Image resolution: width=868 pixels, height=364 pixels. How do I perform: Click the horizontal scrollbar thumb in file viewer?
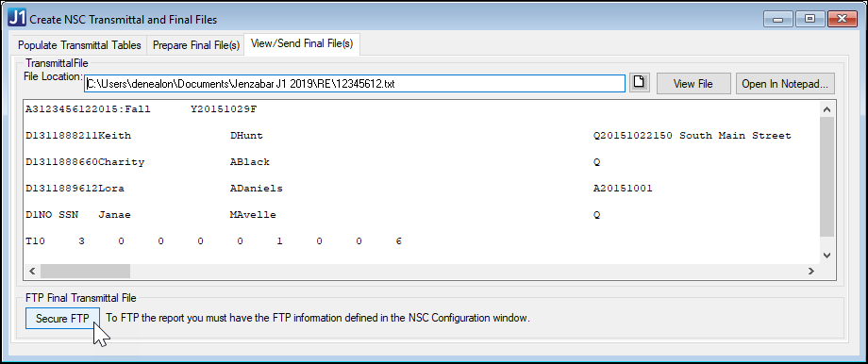click(85, 271)
